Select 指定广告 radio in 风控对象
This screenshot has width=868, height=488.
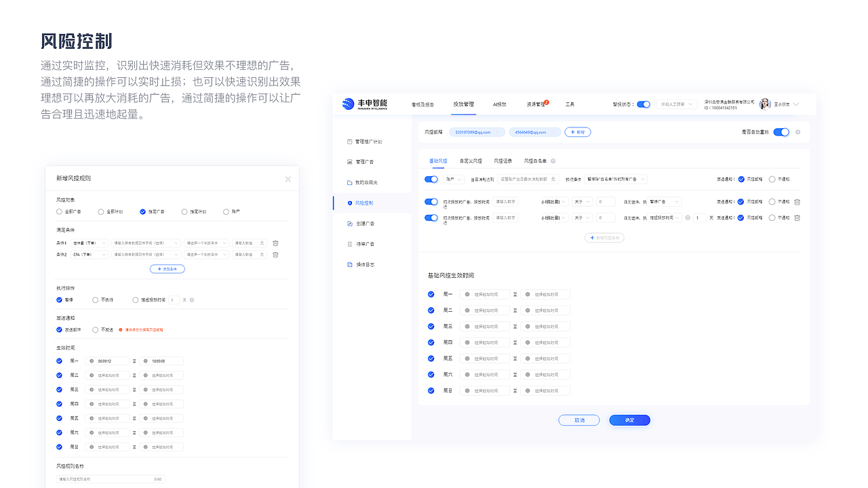click(x=142, y=211)
